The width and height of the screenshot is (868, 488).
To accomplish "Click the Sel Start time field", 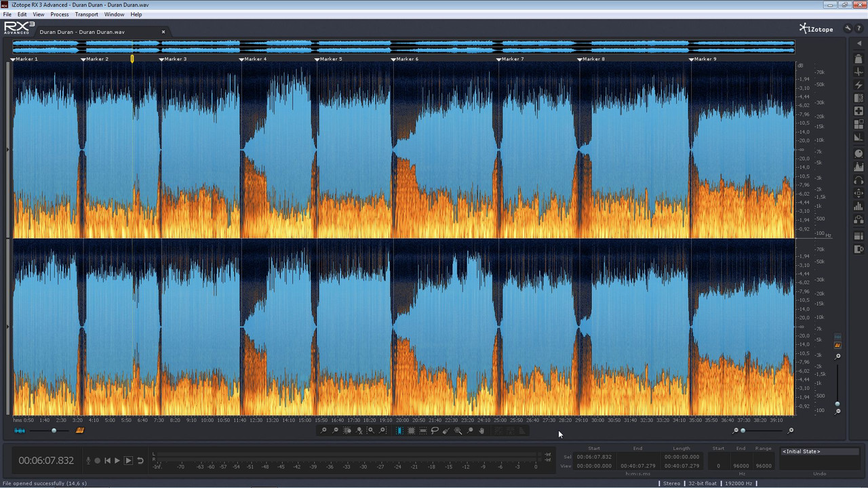I will tap(594, 457).
